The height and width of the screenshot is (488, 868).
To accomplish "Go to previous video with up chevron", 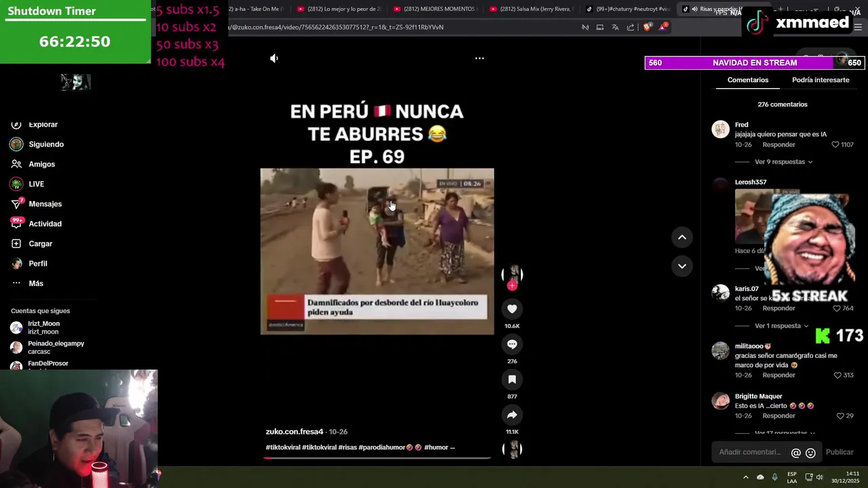I will coord(682,237).
